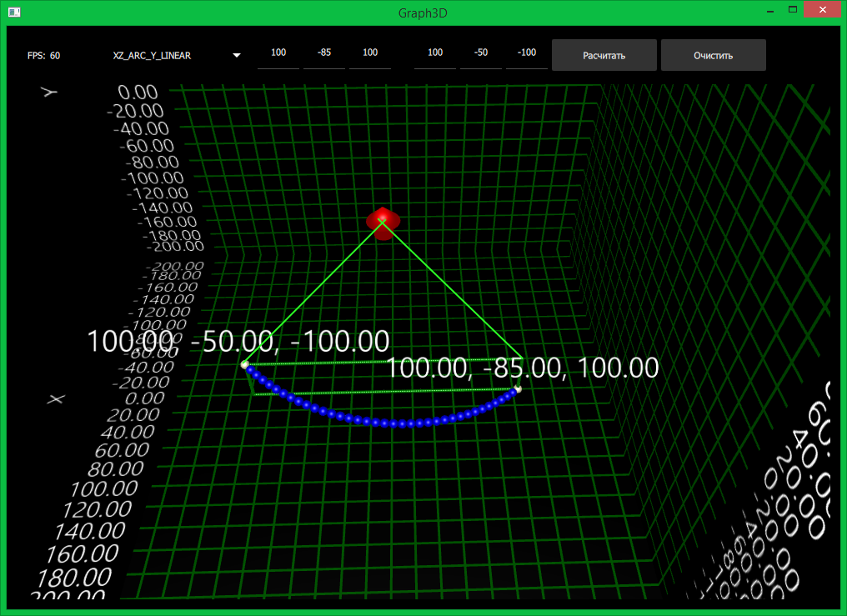Screen dimensions: 847x616
Task: Click the FPS: 60 label
Action: 43,56
